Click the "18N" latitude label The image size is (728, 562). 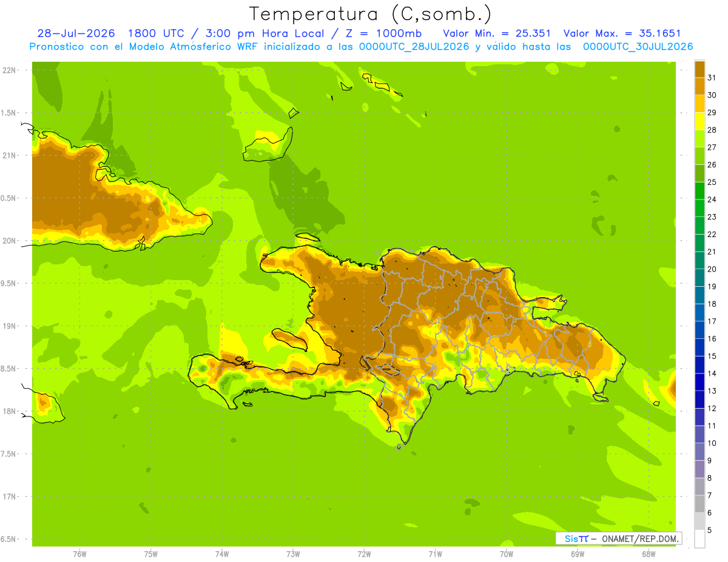point(8,411)
